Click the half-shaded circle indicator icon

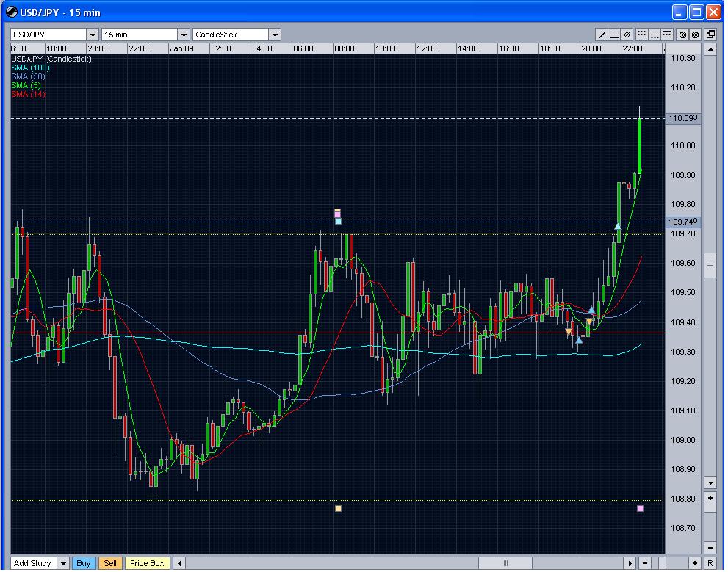click(x=683, y=35)
